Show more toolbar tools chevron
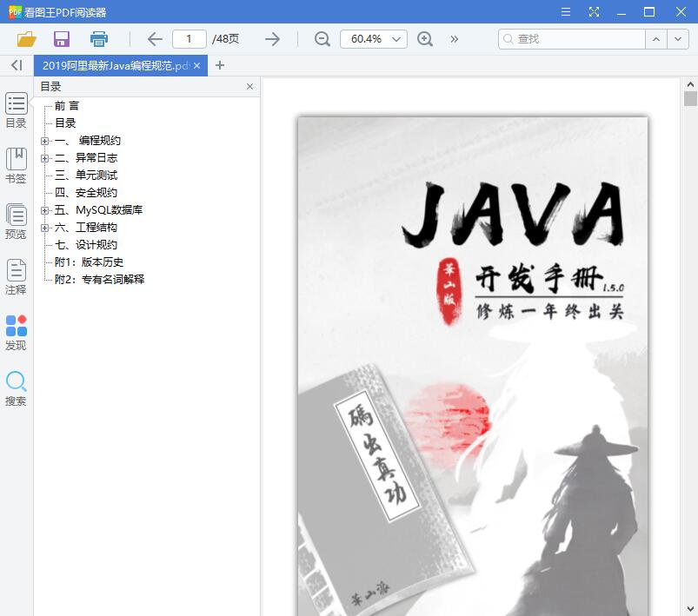The image size is (698, 616). click(454, 39)
